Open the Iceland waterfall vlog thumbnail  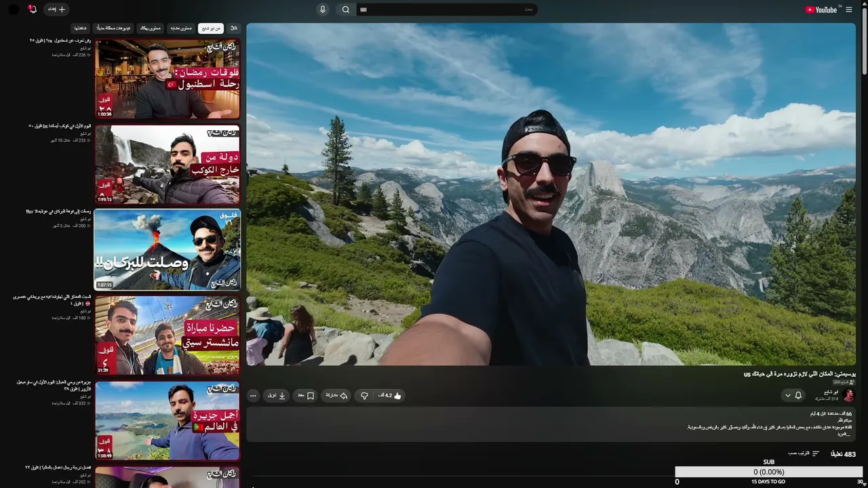point(167,164)
